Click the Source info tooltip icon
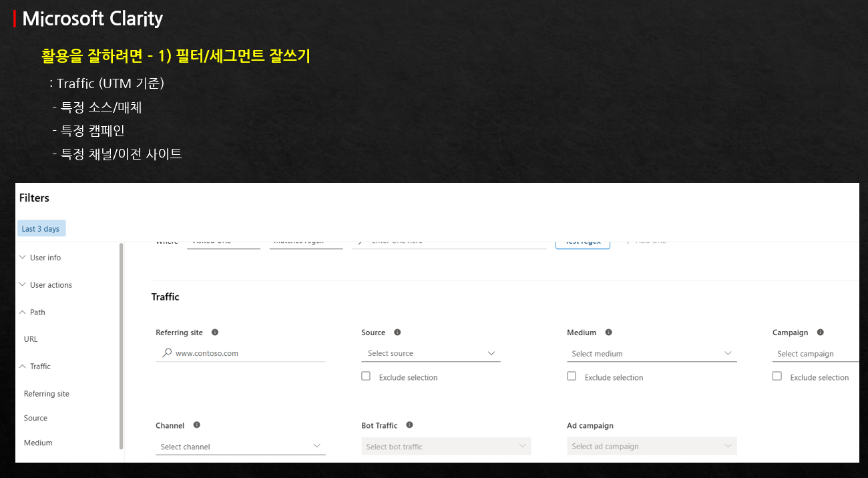 point(397,332)
